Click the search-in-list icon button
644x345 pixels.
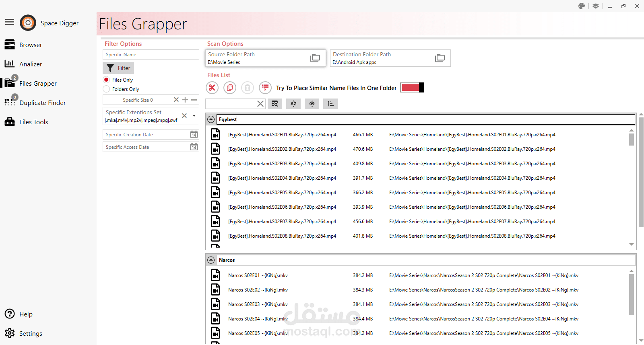point(275,104)
